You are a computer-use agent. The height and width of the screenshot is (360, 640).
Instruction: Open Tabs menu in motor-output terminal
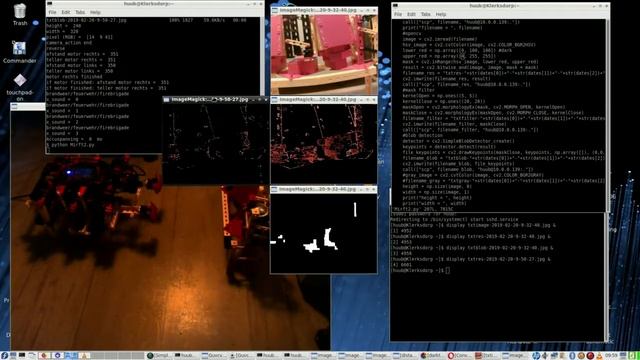80,12
